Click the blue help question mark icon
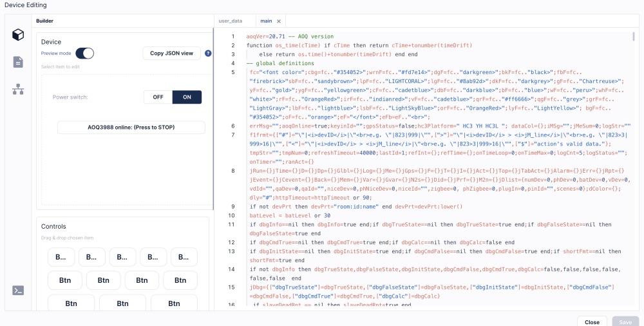The height and width of the screenshot is (326, 644). coord(208,53)
